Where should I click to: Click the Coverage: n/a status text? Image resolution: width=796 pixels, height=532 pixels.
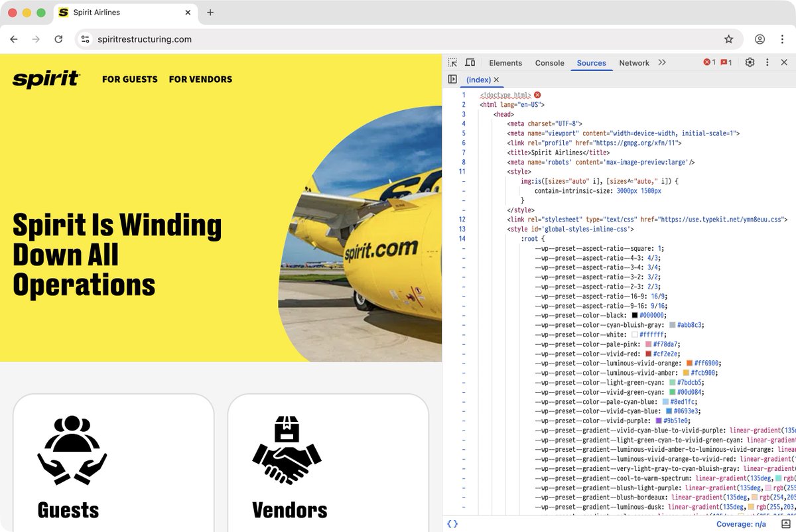pos(740,524)
